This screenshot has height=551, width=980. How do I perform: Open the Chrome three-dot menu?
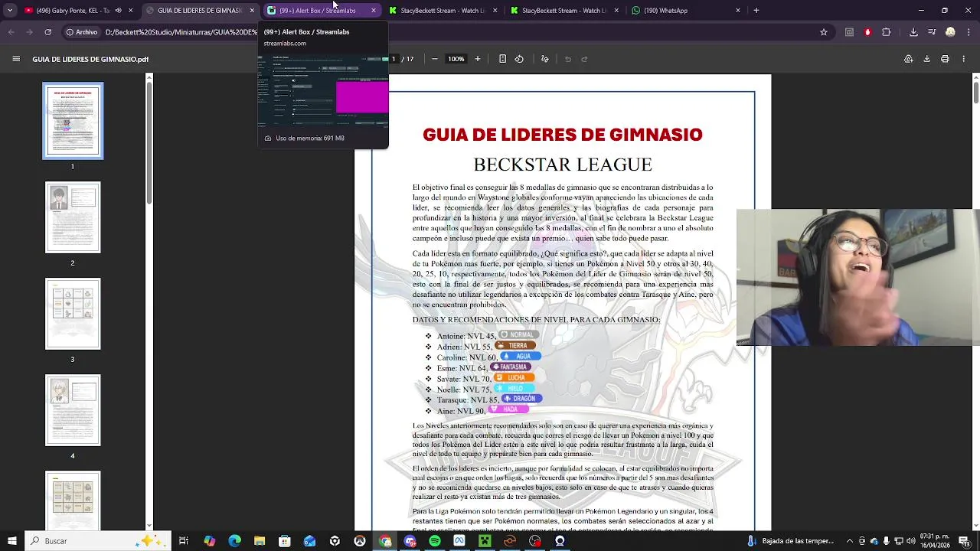coord(969,32)
